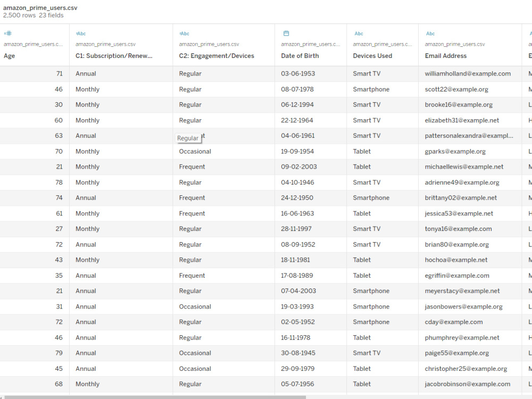Image resolution: width=532 pixels, height=399 pixels.
Task: Click email michaellewis@example.net
Action: (464, 167)
